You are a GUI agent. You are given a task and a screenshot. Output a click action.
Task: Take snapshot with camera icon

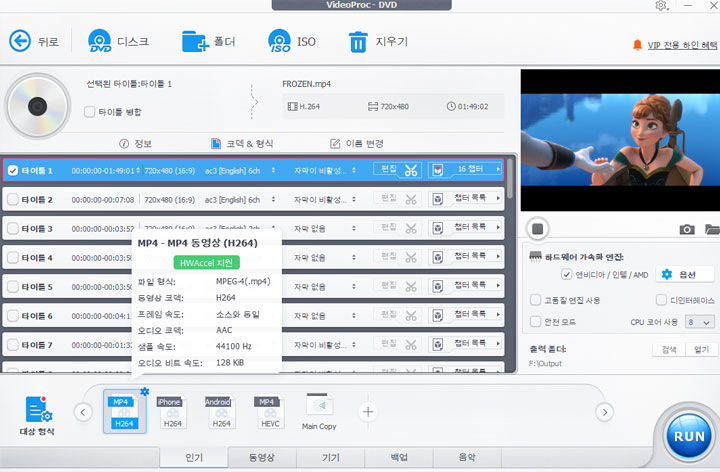pos(687,229)
